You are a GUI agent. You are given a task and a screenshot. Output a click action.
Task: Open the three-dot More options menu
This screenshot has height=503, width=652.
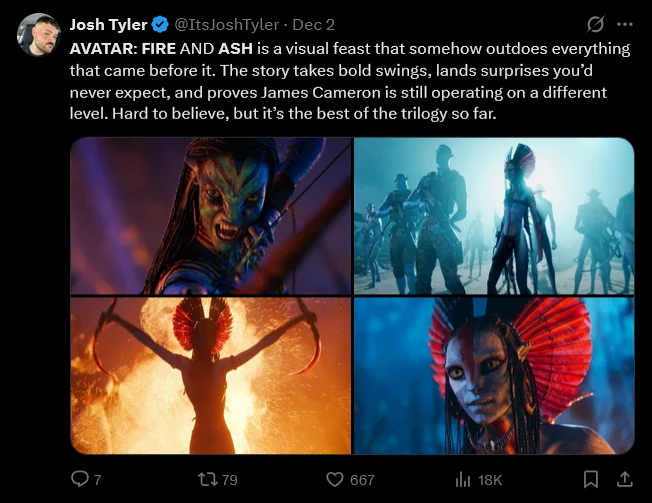626,24
